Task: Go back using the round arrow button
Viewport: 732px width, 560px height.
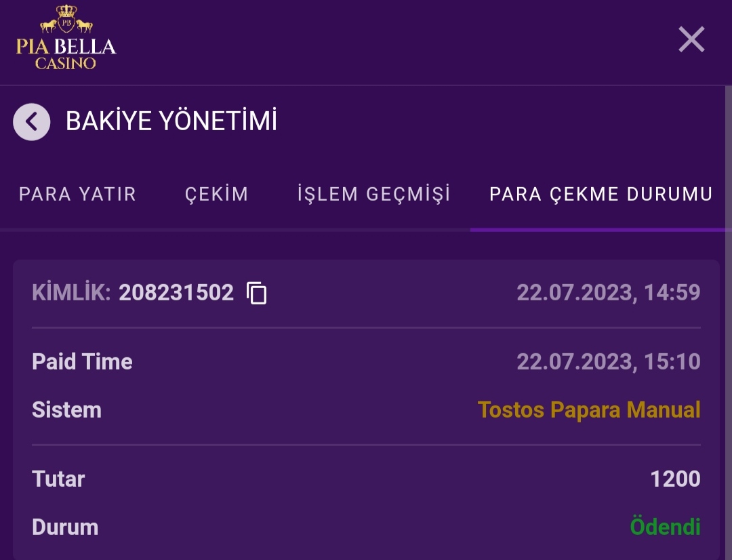Action: 31,122
